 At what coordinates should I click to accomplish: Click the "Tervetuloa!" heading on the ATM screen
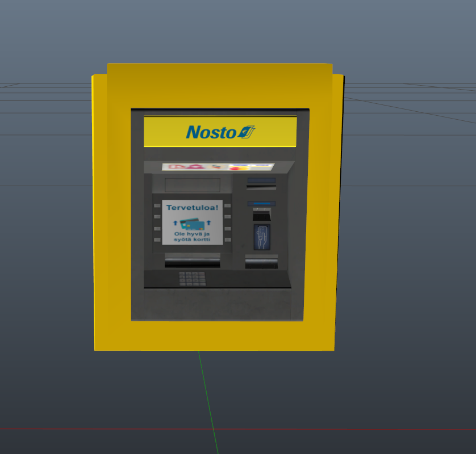(x=192, y=208)
